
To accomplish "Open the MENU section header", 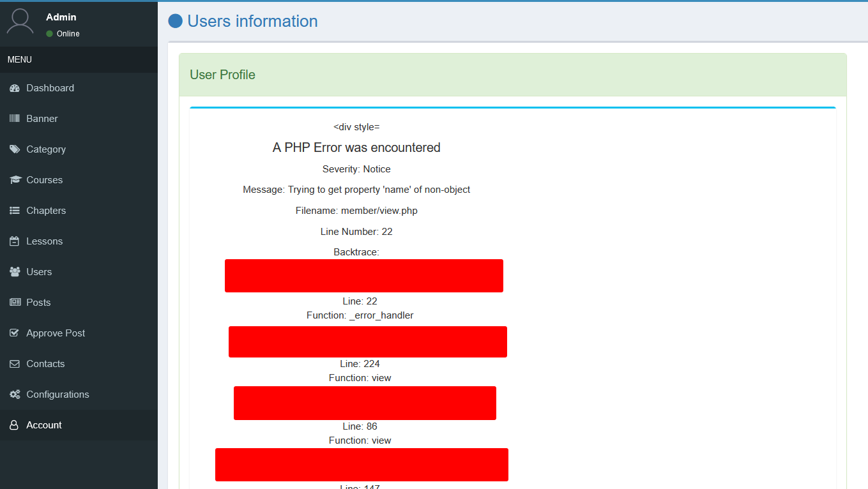I will click(19, 59).
